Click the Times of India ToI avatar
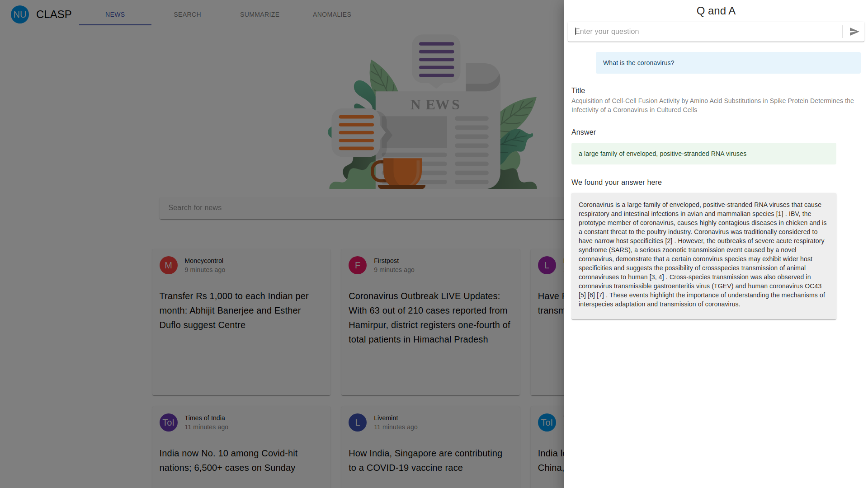This screenshot has height=488, width=868. [168, 422]
